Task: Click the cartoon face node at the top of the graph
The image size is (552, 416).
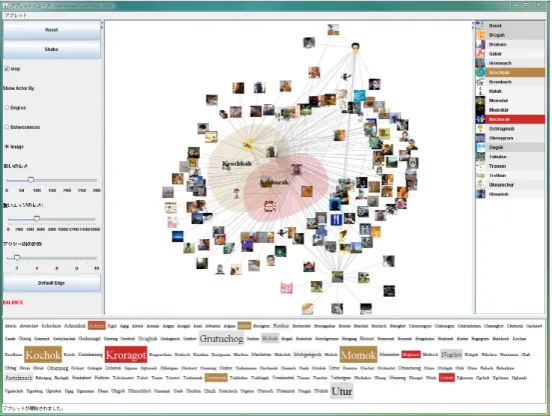Action: tap(356, 48)
